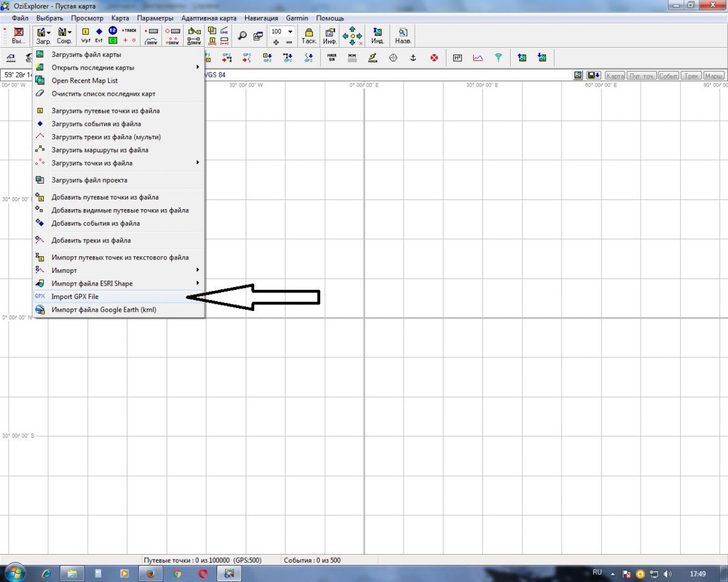This screenshot has height=582, width=728.
Task: Click the padlock Таск. toolbar icon
Action: click(x=309, y=36)
